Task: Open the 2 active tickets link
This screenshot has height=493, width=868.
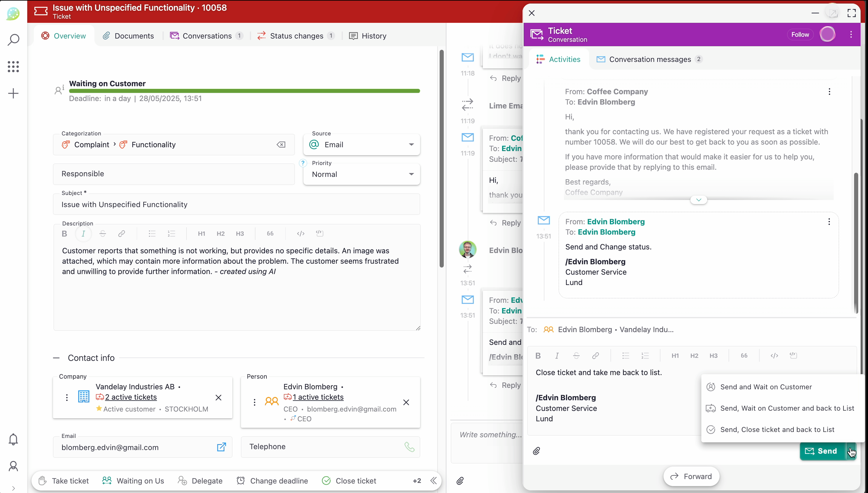Action: [x=131, y=397]
